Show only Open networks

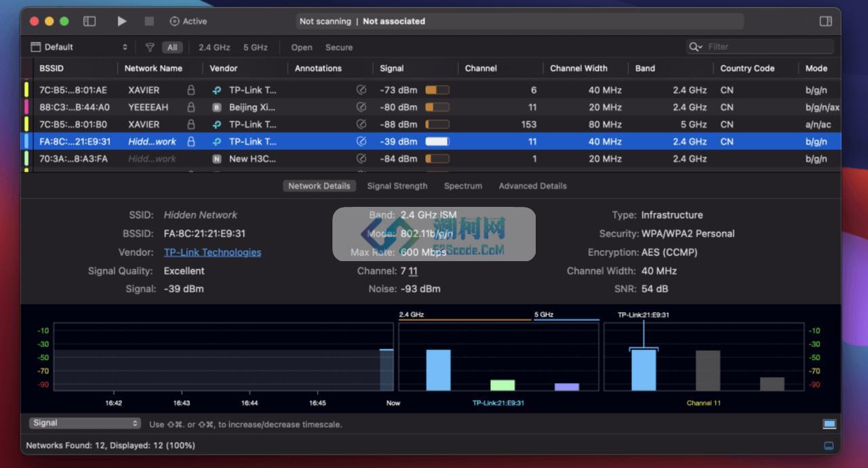tap(302, 47)
